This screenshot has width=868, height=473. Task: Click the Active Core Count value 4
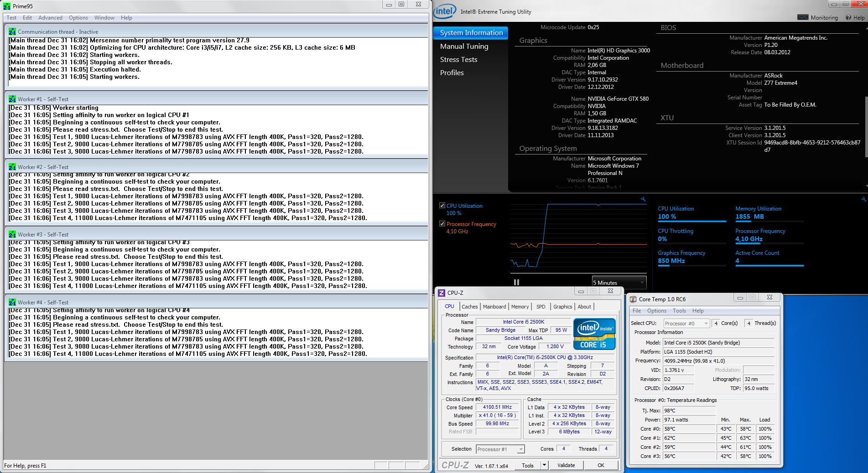pyautogui.click(x=737, y=261)
